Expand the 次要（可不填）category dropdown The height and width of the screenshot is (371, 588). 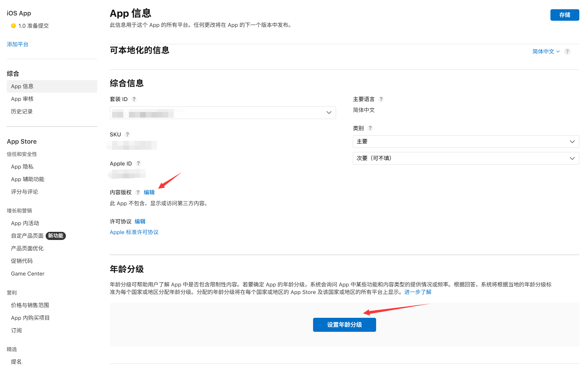[466, 158]
